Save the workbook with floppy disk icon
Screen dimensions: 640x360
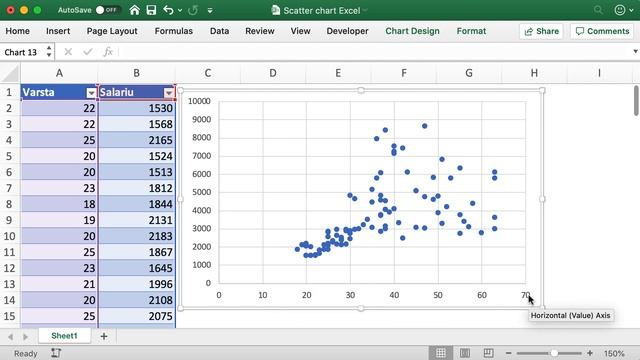151,10
